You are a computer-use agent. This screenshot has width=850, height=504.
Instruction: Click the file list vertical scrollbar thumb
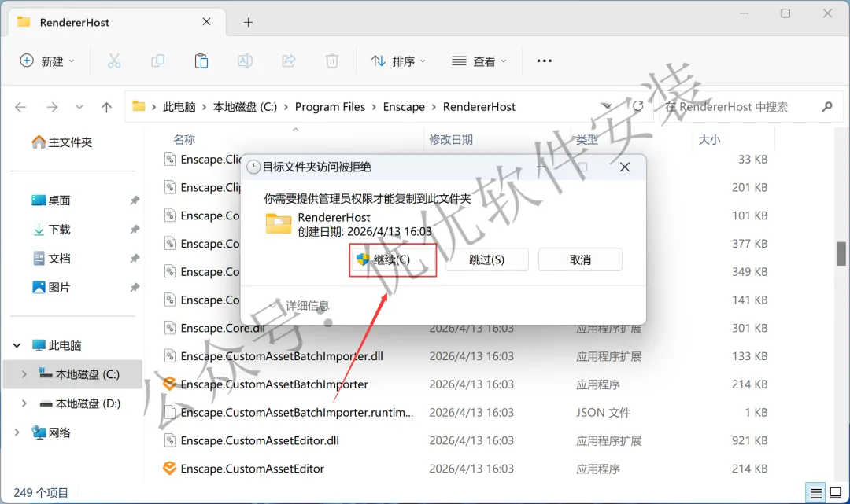[841, 253]
